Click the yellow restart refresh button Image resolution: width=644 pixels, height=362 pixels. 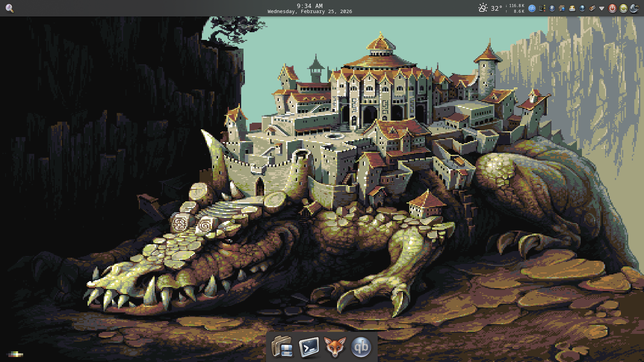pyautogui.click(x=623, y=8)
